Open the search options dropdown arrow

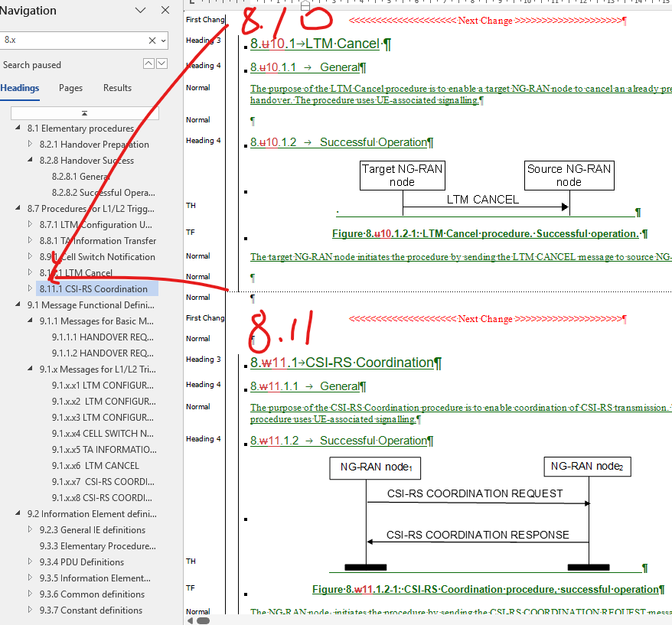tap(163, 40)
